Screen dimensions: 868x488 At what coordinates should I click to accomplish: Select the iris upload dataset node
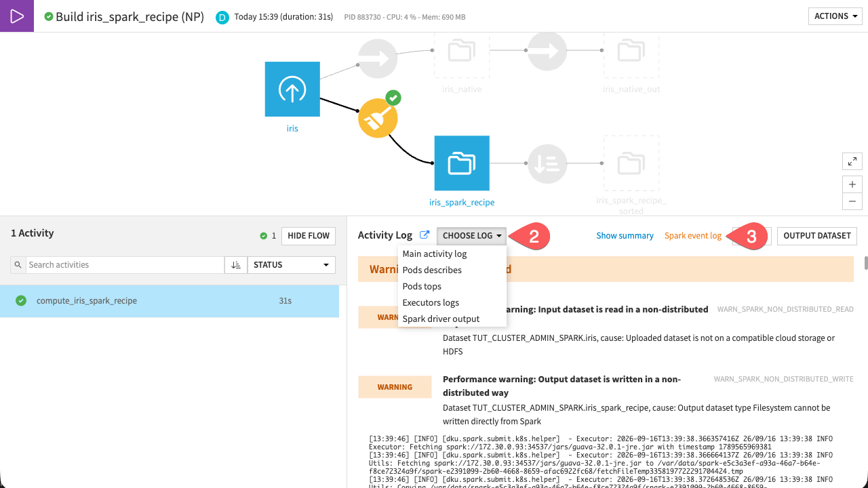pos(292,89)
